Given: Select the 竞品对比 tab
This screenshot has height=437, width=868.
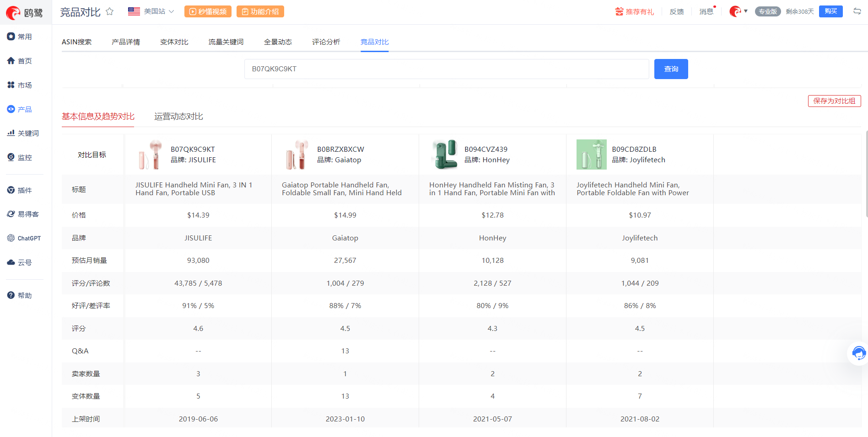Looking at the screenshot, I should click(x=375, y=42).
